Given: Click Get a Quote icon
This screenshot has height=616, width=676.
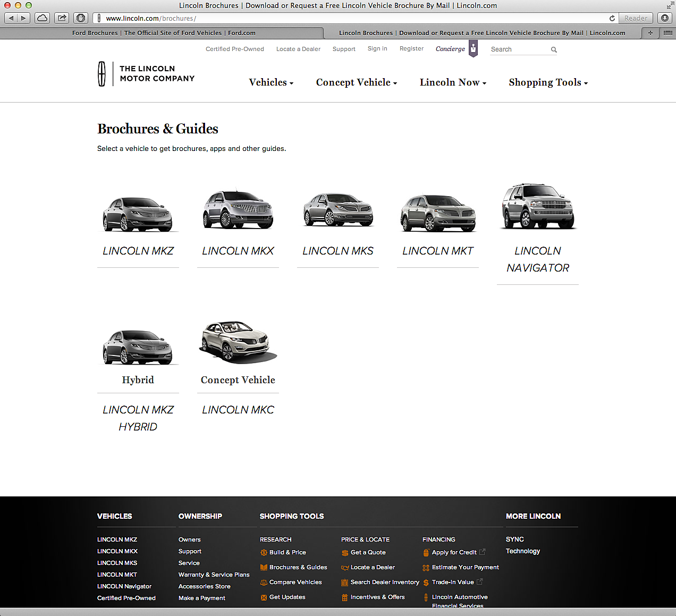Looking at the screenshot, I should click(x=345, y=553).
